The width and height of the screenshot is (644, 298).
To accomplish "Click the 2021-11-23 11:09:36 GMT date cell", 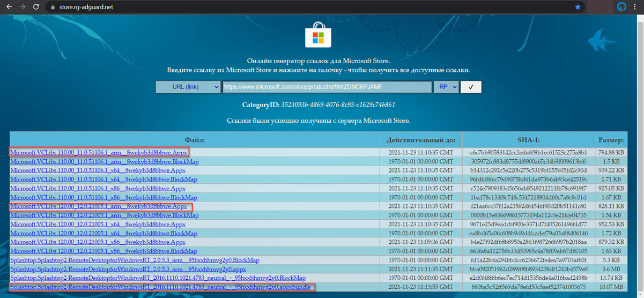I will point(421,243).
